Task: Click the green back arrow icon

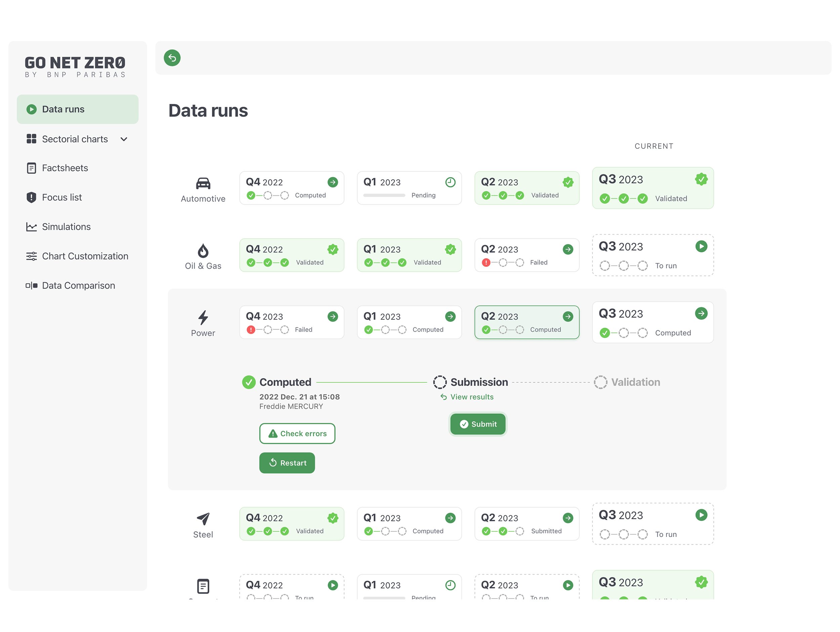Action: point(172,58)
